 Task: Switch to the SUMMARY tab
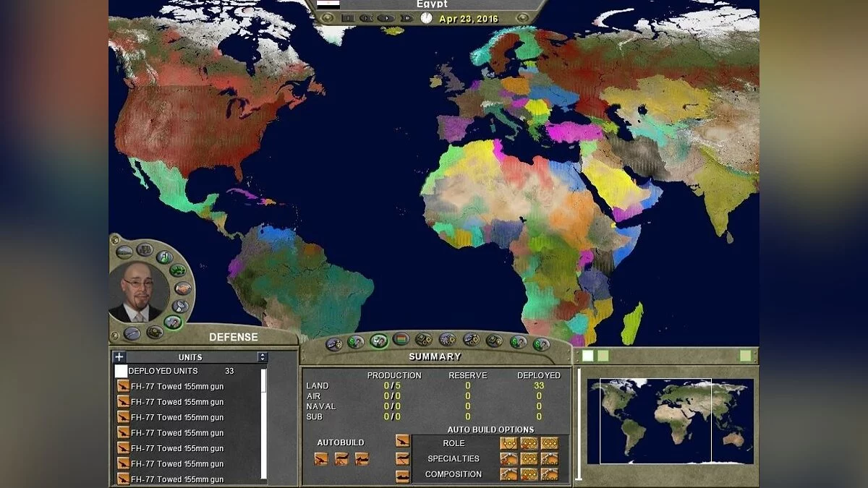point(434,356)
